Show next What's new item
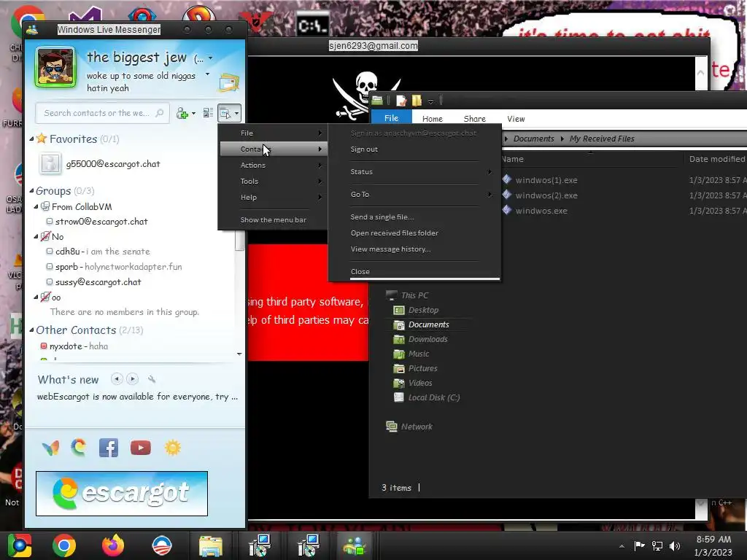 pos(133,379)
